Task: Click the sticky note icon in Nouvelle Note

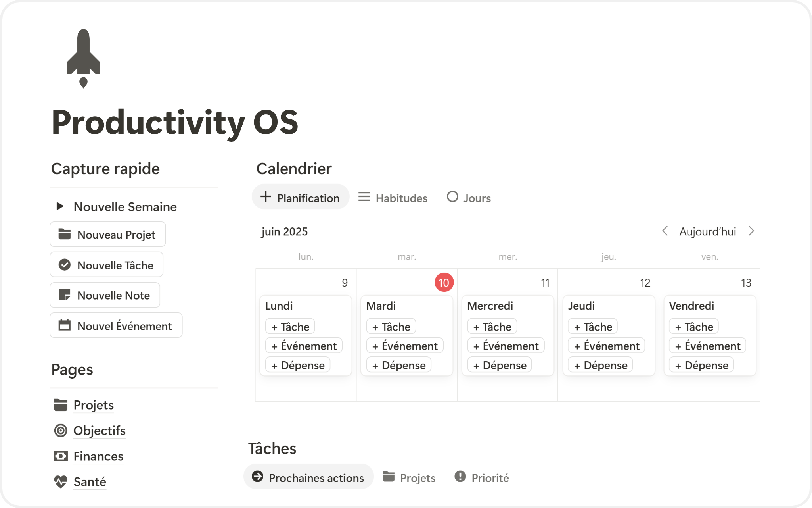Action: point(64,295)
